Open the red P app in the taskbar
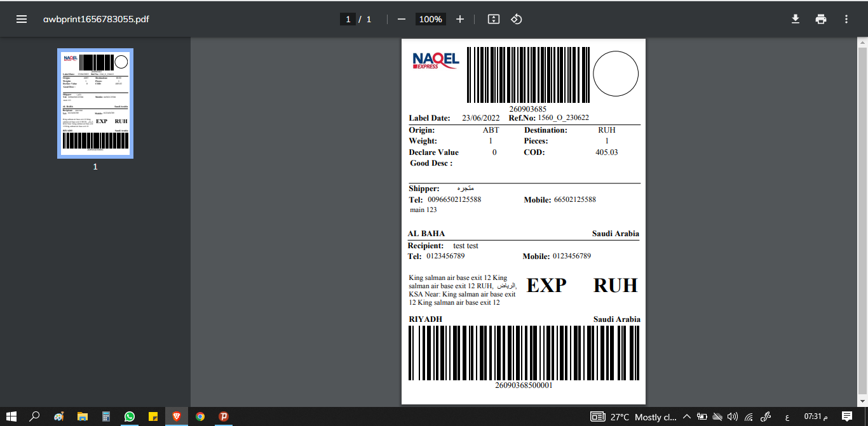The image size is (868, 426). pyautogui.click(x=224, y=416)
